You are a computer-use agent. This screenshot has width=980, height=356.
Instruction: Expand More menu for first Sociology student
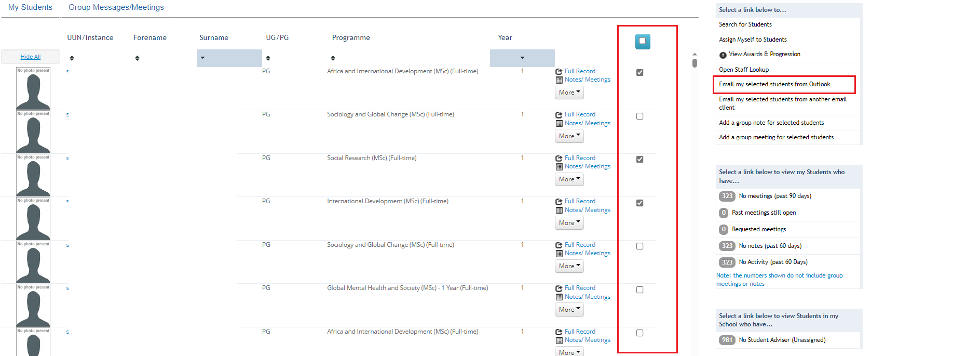click(569, 136)
